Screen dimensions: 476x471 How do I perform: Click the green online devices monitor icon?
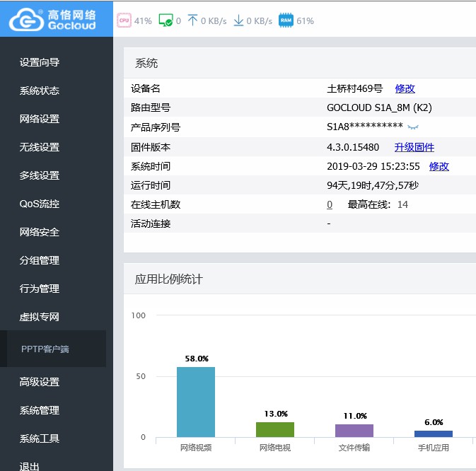pyautogui.click(x=166, y=21)
